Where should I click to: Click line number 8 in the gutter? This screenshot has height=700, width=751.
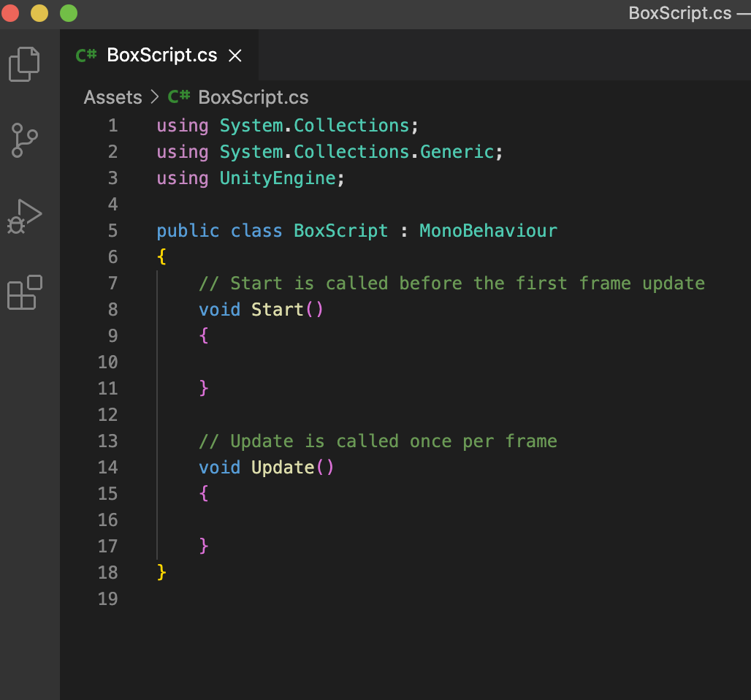[x=113, y=310]
